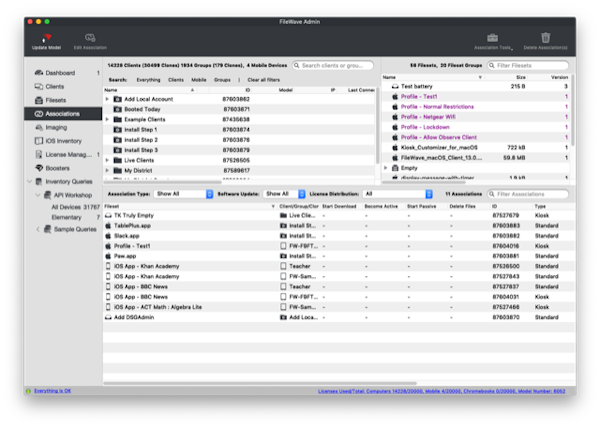Filter the search by Mobile
Image resolution: width=600 pixels, height=427 pixels.
pos(198,78)
